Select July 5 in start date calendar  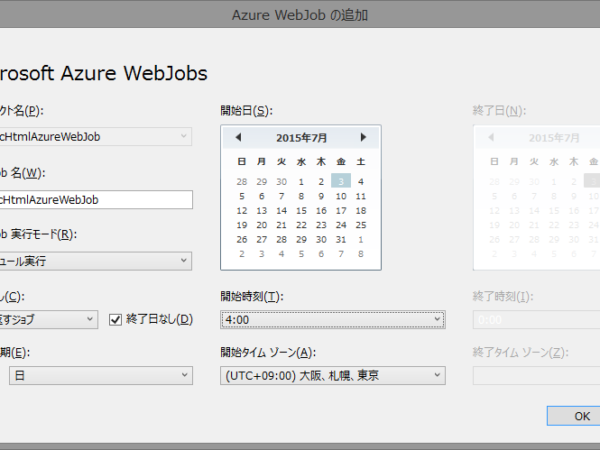coord(241,196)
